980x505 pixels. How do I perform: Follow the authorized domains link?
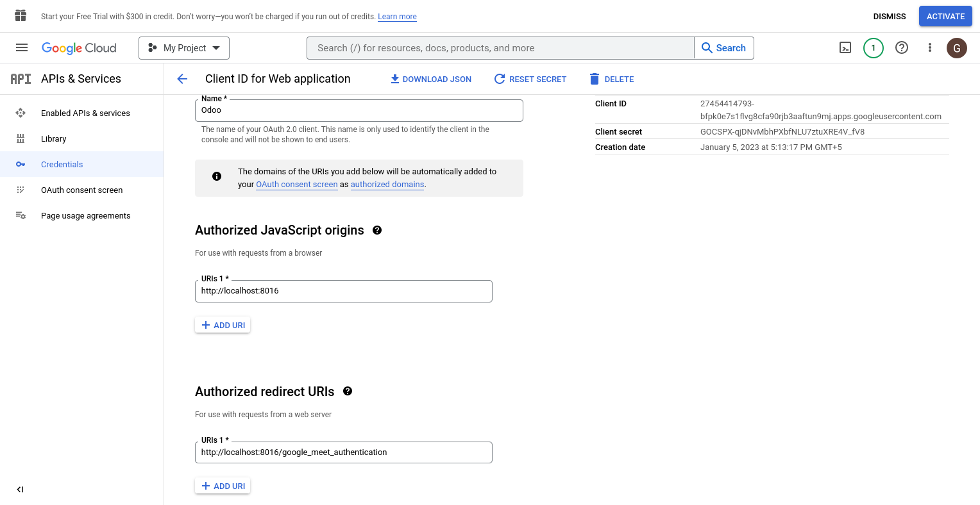point(387,185)
